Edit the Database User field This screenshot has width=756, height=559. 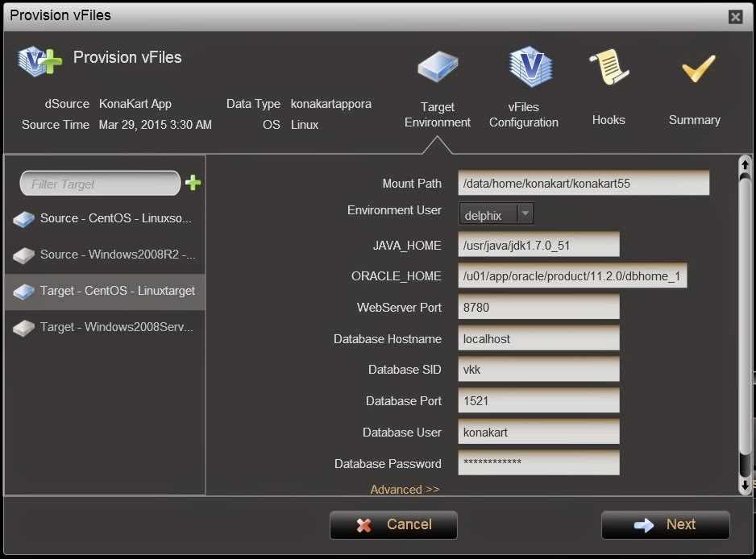(x=538, y=432)
